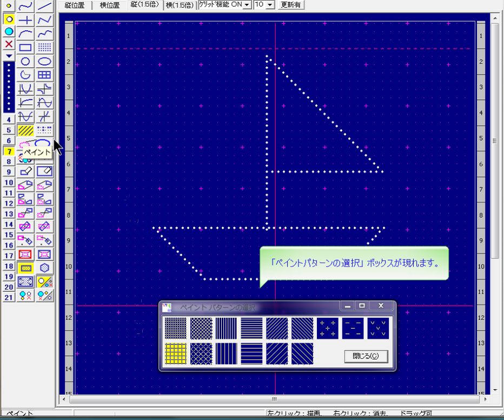Expand the dot style arrow in left toolbar
This screenshot has width=504, height=420.
pyautogui.click(x=9, y=56)
